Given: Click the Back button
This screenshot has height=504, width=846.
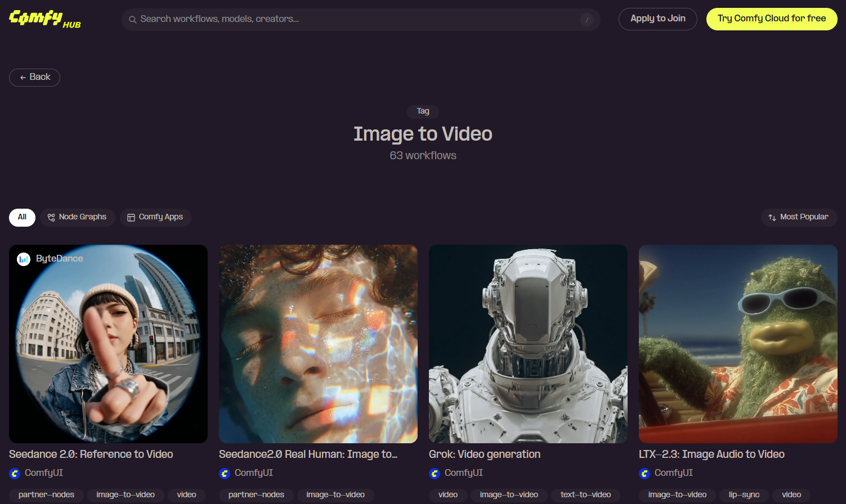Looking at the screenshot, I should (x=34, y=77).
